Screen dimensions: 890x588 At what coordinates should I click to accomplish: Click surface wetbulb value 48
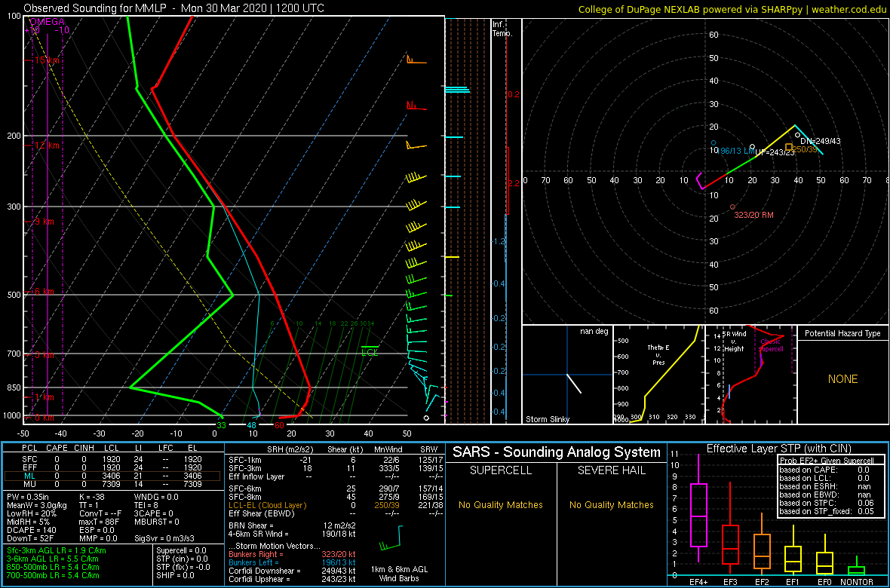click(x=252, y=425)
